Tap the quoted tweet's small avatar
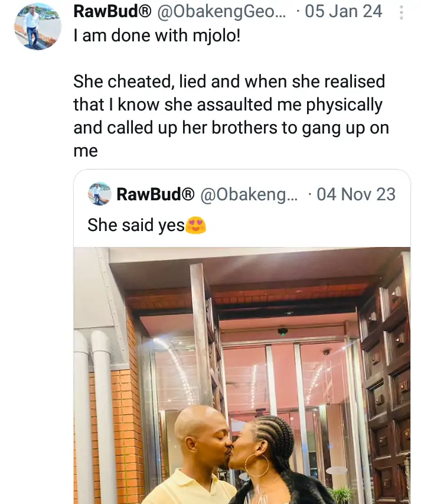Viewport: 421px width, 504px height. click(x=99, y=194)
